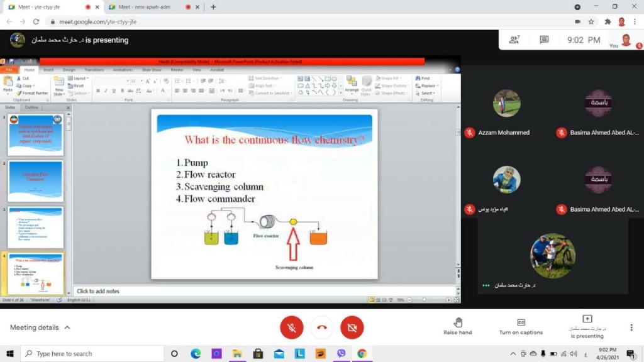Screen dimensions: 644x362
Task: Bookmark this page with star icon
Action: [591, 21]
